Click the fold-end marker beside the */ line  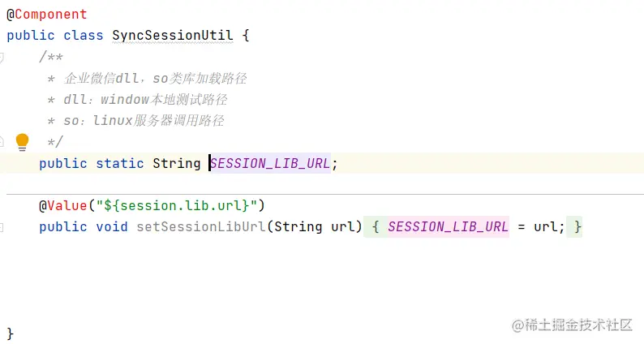point(2,142)
